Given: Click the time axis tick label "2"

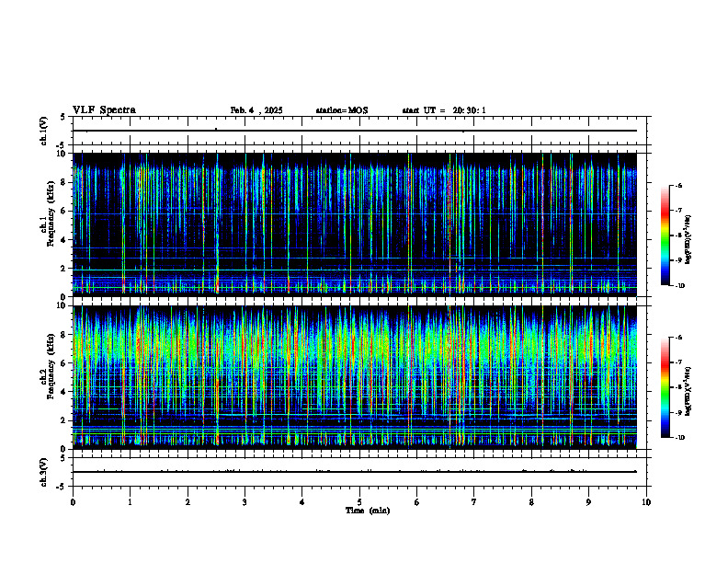Looking at the screenshot, I should [x=188, y=502].
